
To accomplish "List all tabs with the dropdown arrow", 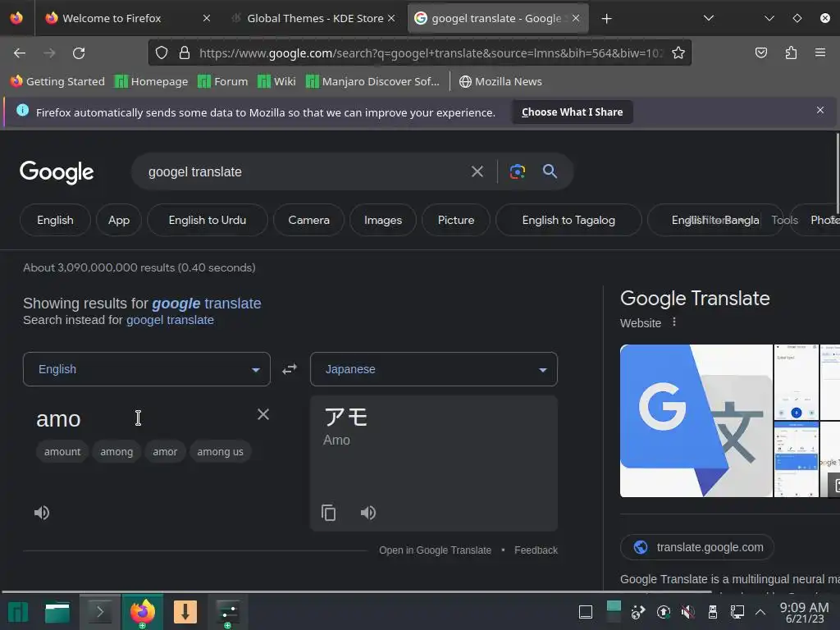I will (x=708, y=18).
